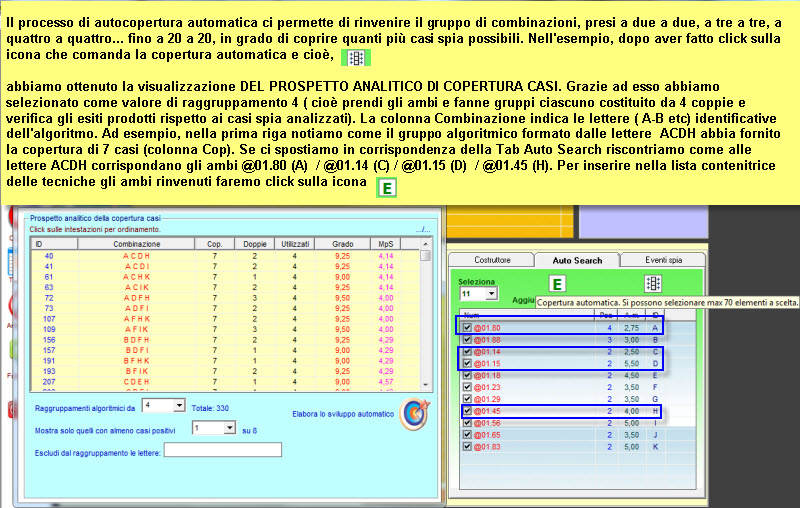This screenshot has width=800, height=508.
Task: Click the table vertical scrollbar thumb
Action: point(426,255)
